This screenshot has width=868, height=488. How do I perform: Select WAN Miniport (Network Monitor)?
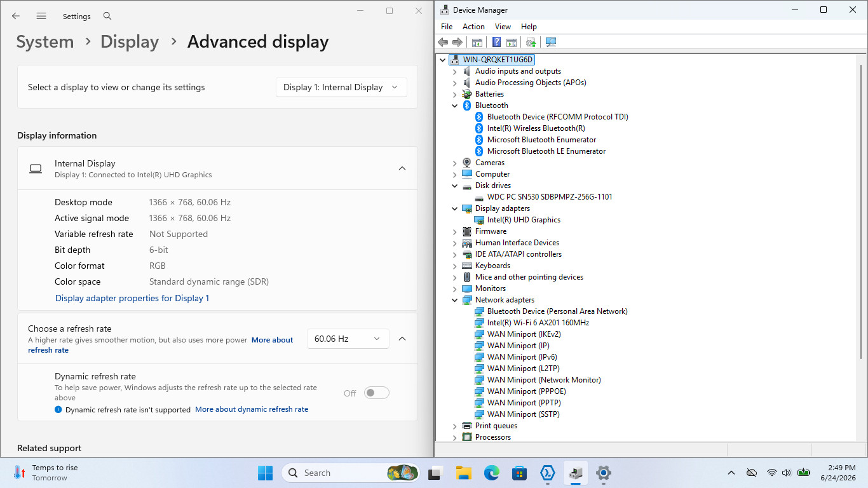[x=544, y=380]
